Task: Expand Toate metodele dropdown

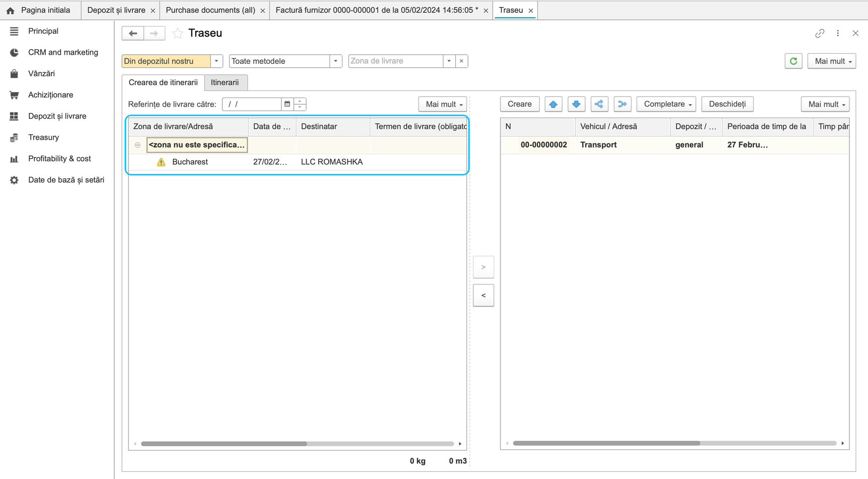Action: (x=336, y=61)
